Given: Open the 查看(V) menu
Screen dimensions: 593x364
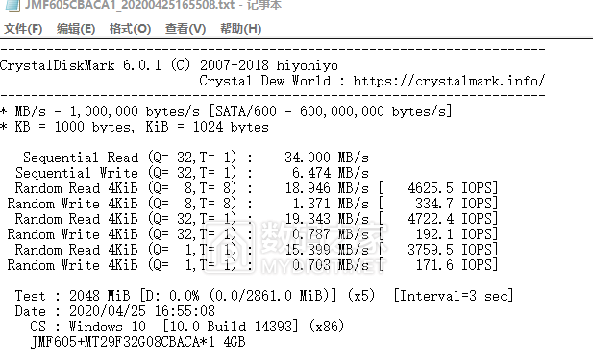Looking at the screenshot, I should [x=185, y=29].
